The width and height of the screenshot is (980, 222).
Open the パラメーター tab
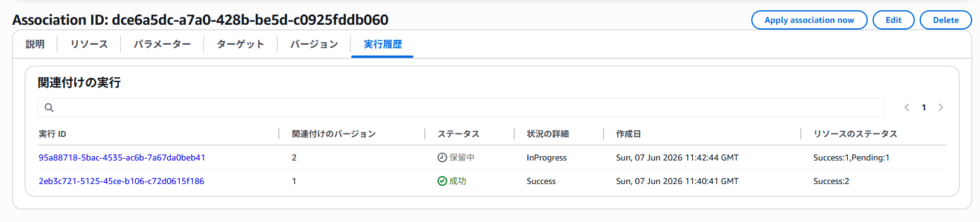pos(162,44)
